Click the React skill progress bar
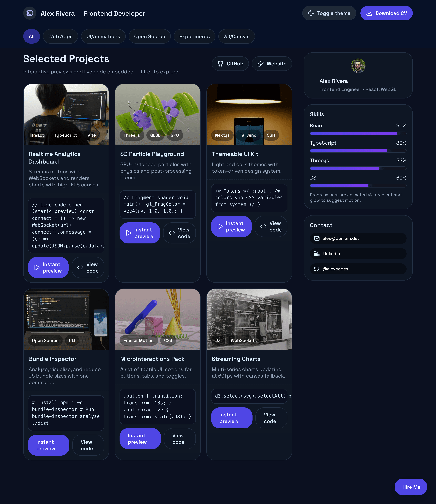 coord(358,134)
